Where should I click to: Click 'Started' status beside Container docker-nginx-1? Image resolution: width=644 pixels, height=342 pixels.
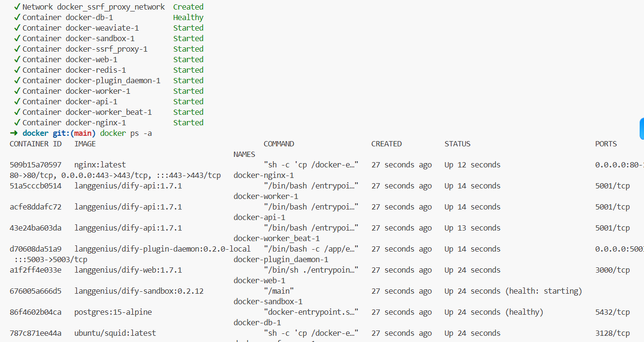(188, 123)
